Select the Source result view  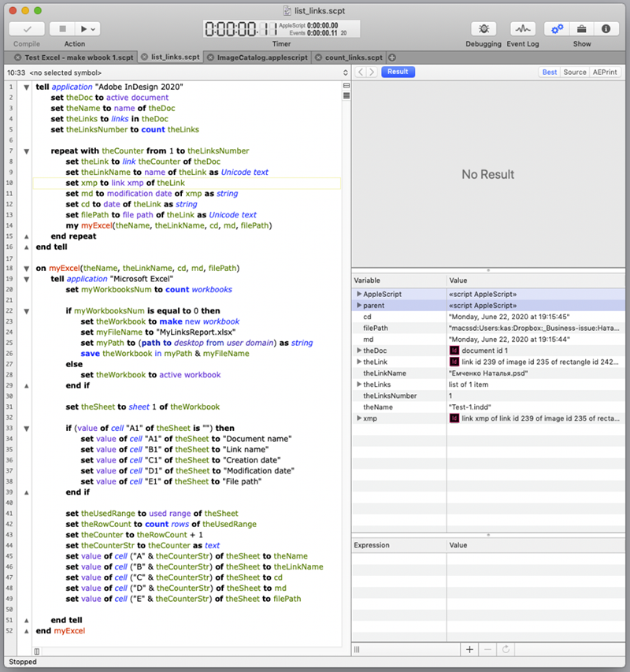(575, 72)
